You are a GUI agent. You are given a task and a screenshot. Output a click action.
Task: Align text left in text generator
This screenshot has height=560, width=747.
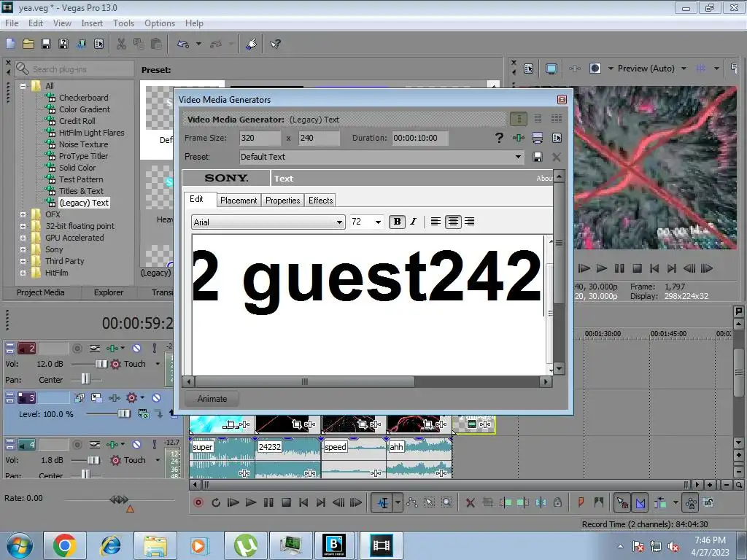436,222
